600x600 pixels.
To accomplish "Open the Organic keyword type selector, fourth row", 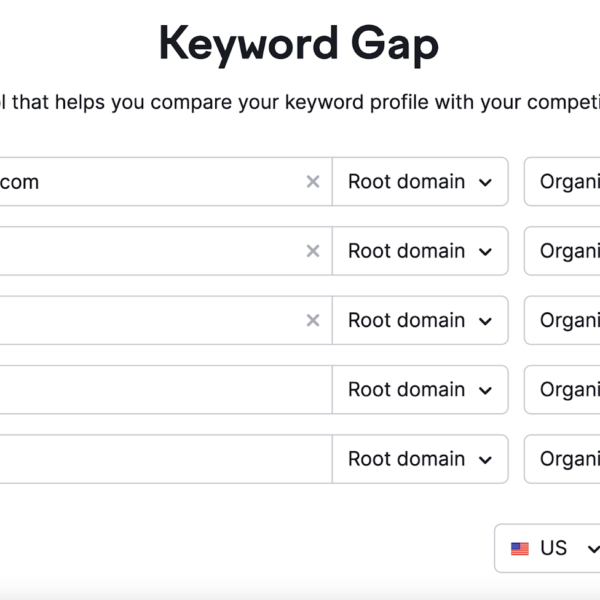I will (562, 390).
